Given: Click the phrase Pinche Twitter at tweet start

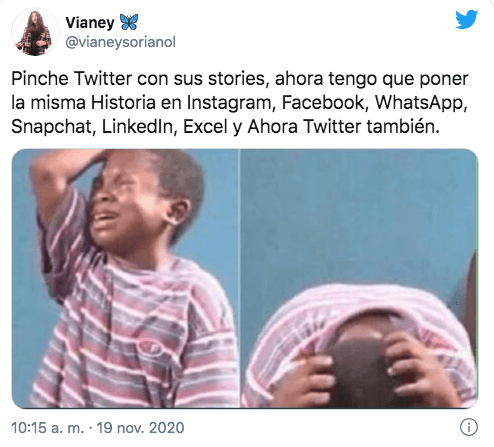Looking at the screenshot, I should 72,79.
